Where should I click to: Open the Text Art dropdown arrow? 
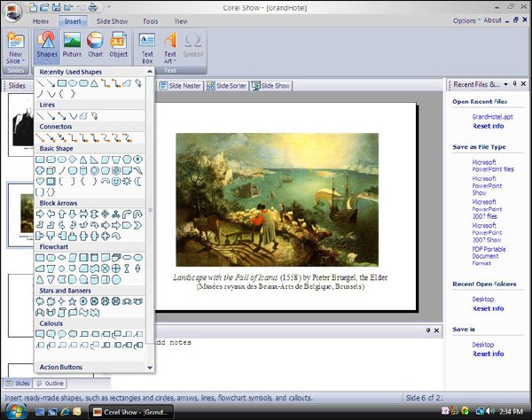(175, 61)
